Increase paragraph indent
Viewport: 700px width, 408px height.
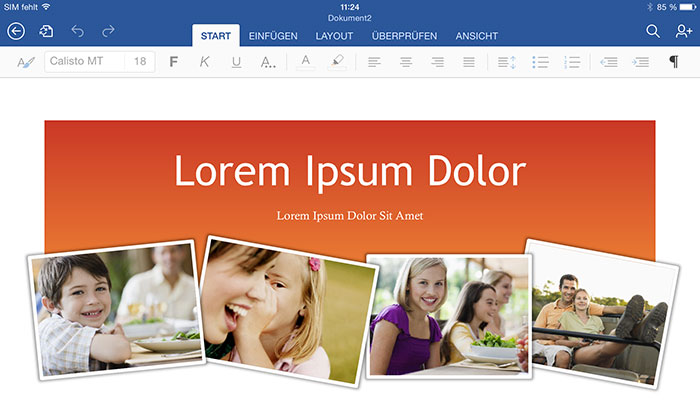click(x=641, y=62)
